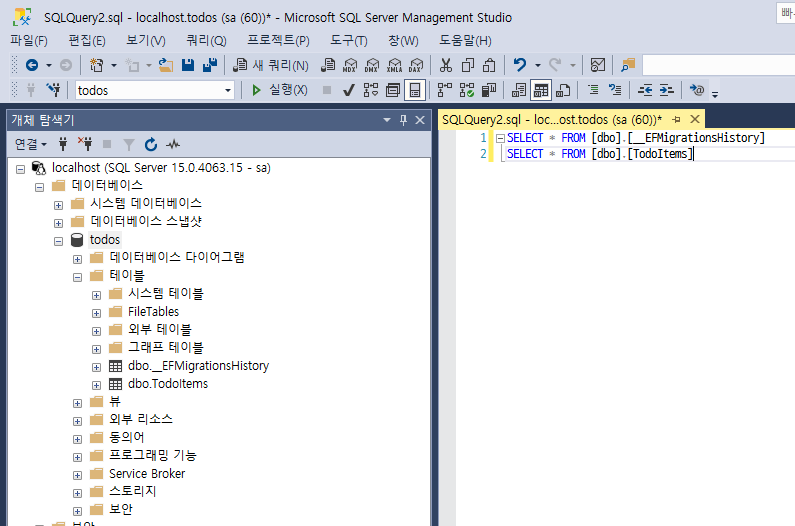Open the Activity Monitor icon in Object Explorer
This screenshot has width=795, height=526.
pos(174,144)
